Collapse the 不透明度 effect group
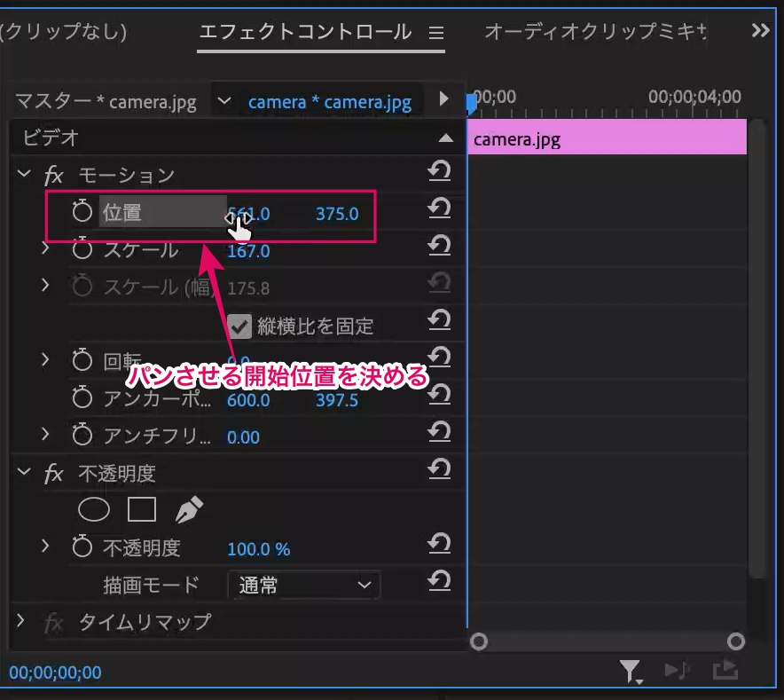This screenshot has height=700, width=784. 23,472
